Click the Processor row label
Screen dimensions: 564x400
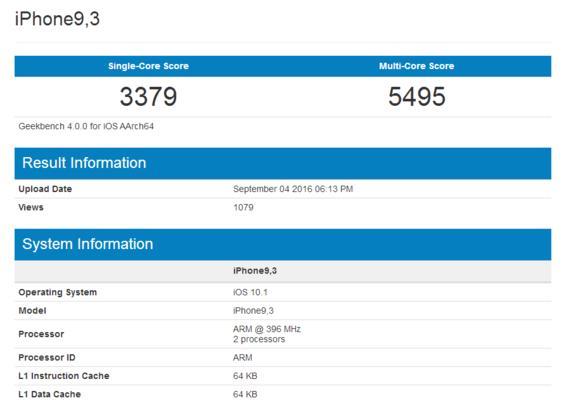[x=41, y=334]
